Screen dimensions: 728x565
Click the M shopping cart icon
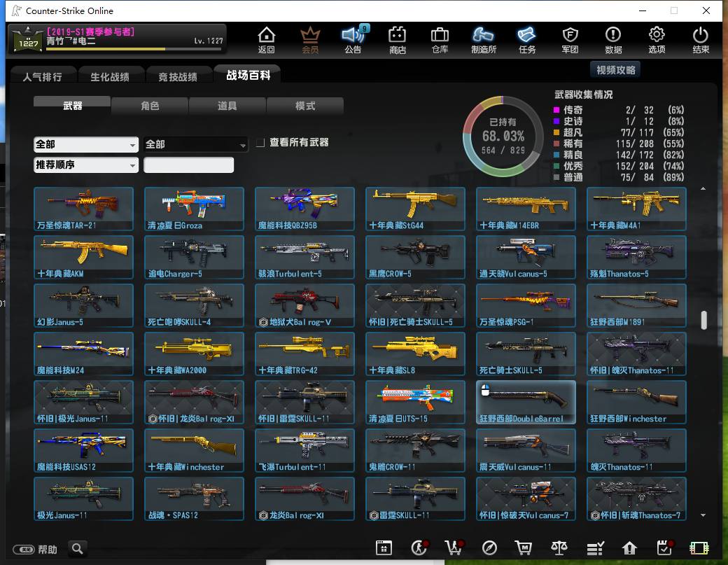(524, 548)
